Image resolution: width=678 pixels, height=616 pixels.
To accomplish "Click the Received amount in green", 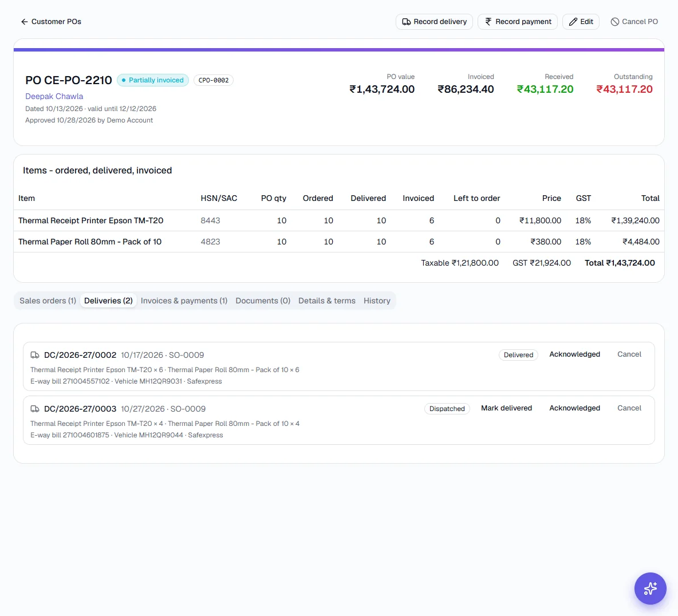I will 545,89.
